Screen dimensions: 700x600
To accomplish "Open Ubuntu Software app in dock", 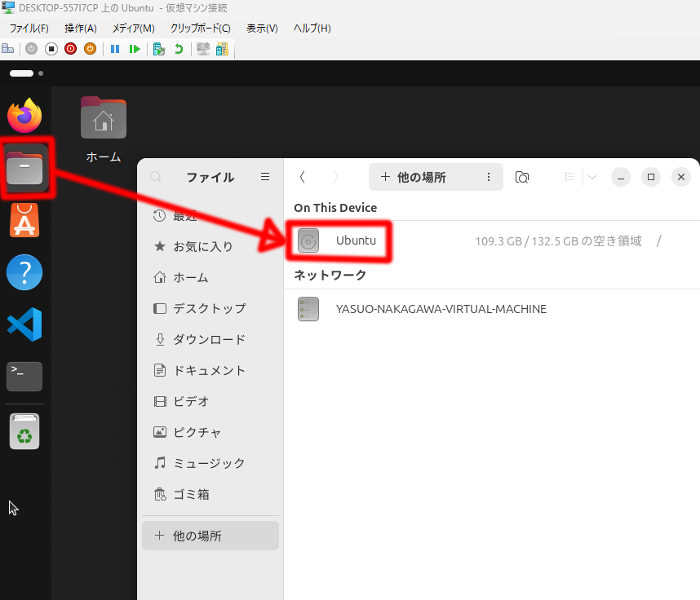I will tap(24, 221).
